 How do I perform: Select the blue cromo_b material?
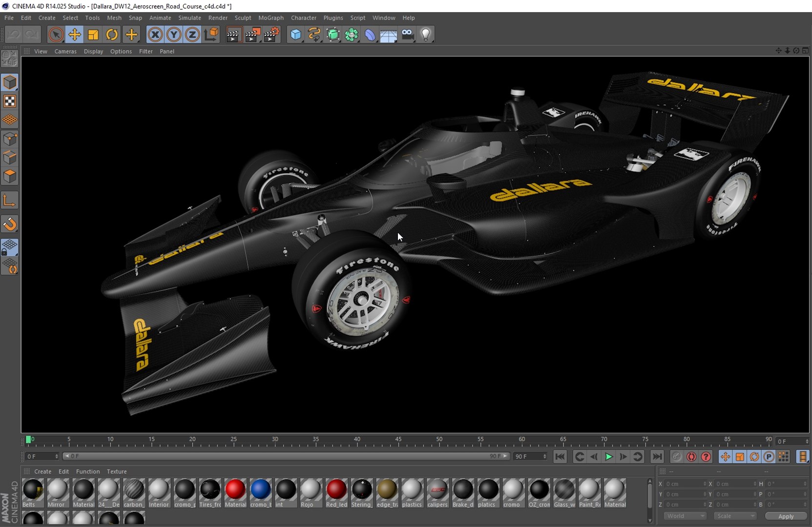[261, 493]
